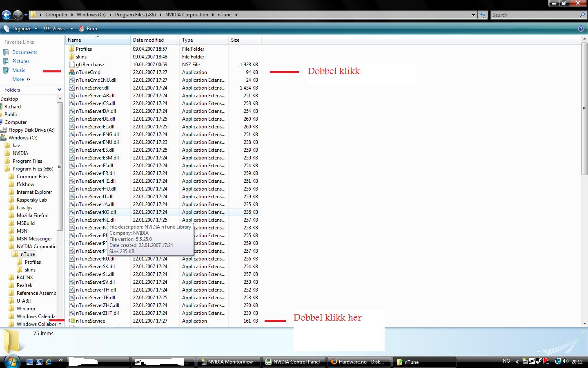Screen dimensions: 588x368
Task: Click the Burn toolbar button
Action: click(x=88, y=29)
